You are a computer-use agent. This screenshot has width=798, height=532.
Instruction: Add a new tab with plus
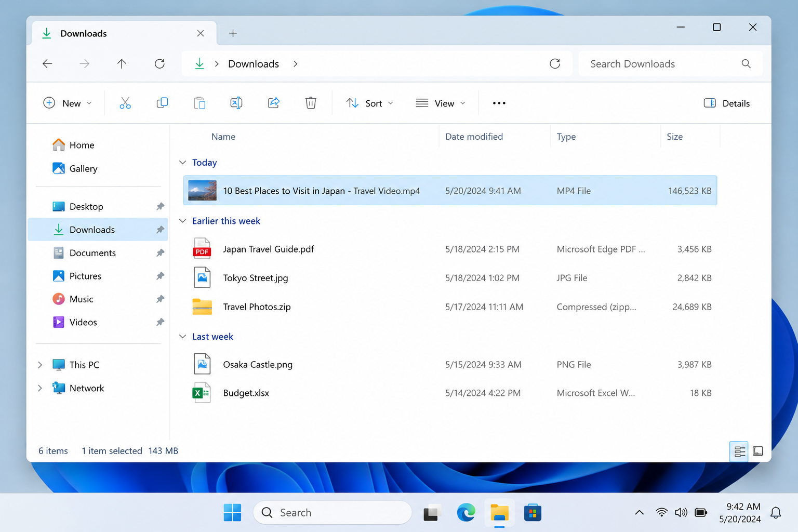233,33
